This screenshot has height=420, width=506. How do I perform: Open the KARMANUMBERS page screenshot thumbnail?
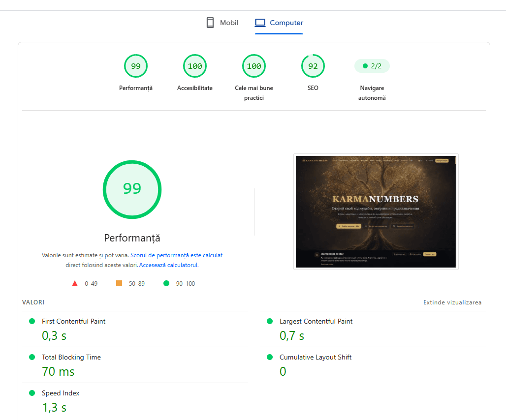(x=376, y=212)
